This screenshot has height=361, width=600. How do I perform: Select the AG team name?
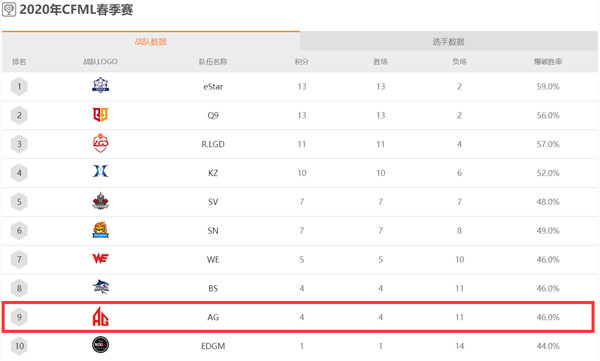[213, 317]
